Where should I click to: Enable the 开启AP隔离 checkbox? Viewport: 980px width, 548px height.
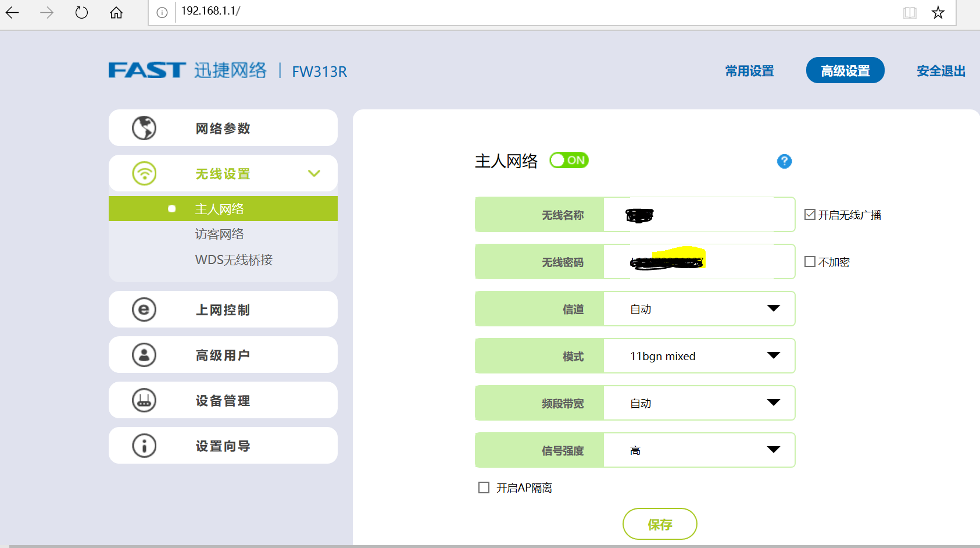point(483,487)
